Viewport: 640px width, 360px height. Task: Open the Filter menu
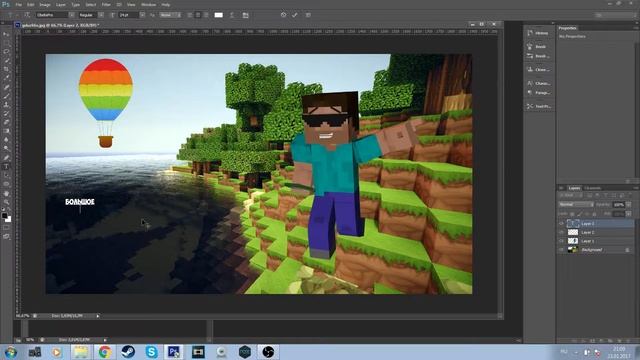[106, 4]
